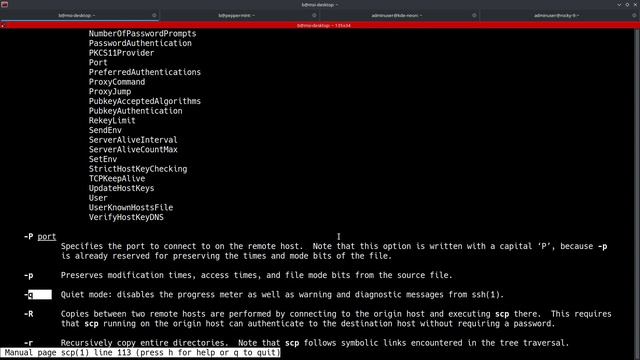640x360 pixels.
Task: Click the Recursively copy entire directories line
Action: pyautogui.click(x=315, y=343)
